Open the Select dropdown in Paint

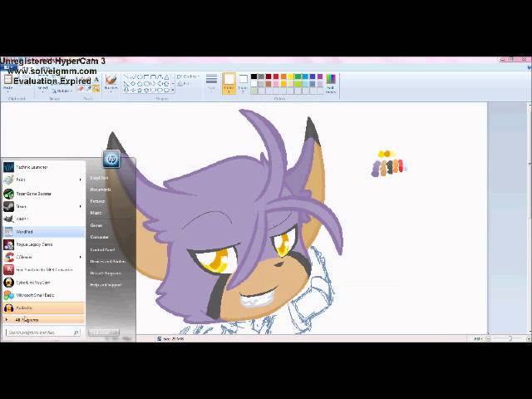click(43, 88)
